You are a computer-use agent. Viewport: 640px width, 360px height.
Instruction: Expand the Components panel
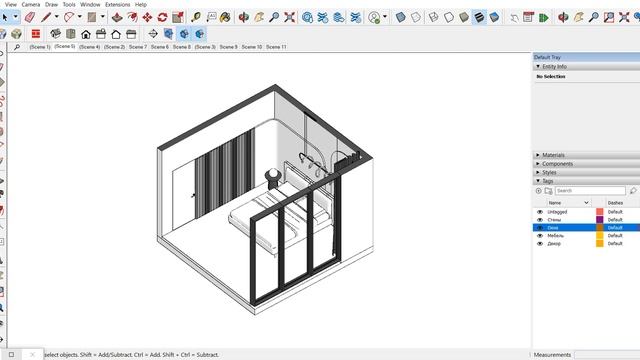pyautogui.click(x=538, y=164)
